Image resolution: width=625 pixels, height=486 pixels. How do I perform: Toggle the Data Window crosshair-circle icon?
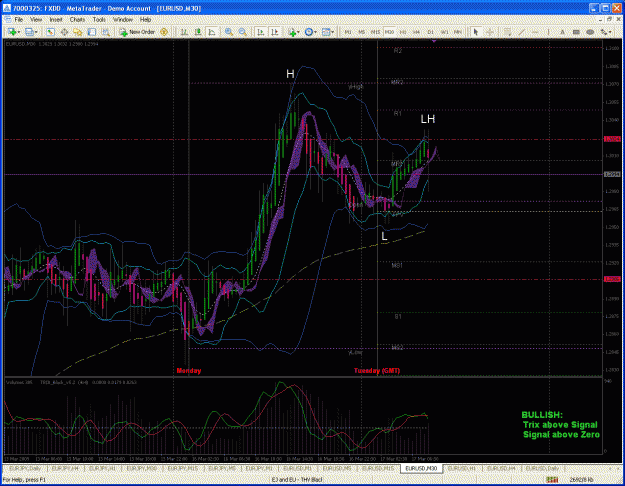(64, 32)
